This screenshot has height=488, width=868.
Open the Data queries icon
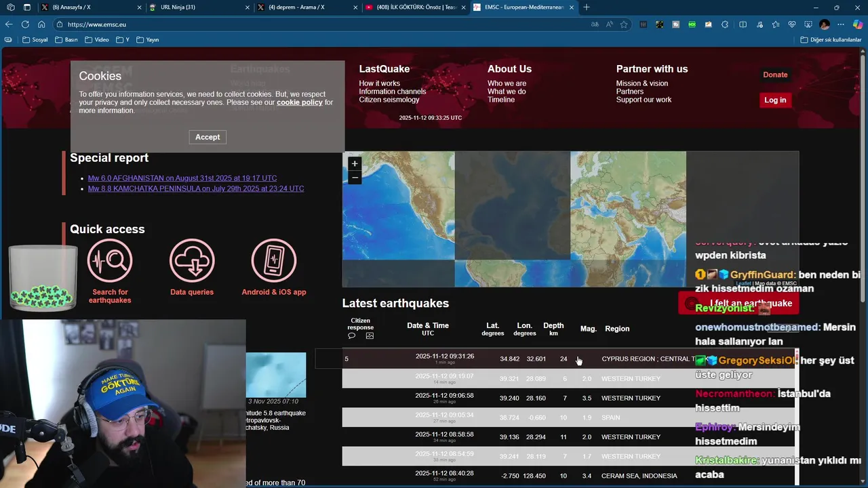click(x=192, y=260)
